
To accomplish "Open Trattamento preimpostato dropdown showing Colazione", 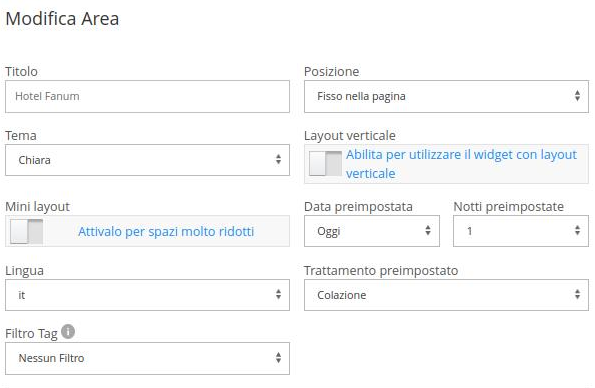I will pos(446,295).
